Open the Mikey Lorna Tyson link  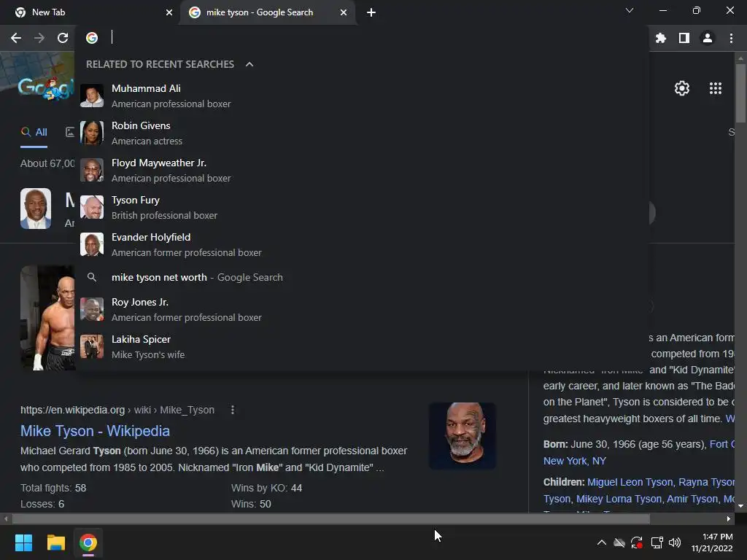[x=619, y=499]
